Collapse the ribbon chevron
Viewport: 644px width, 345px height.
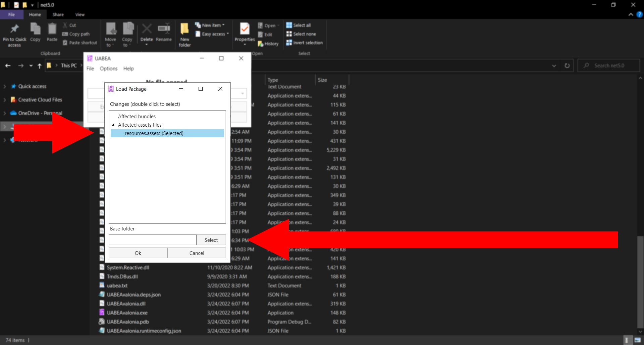(x=631, y=14)
